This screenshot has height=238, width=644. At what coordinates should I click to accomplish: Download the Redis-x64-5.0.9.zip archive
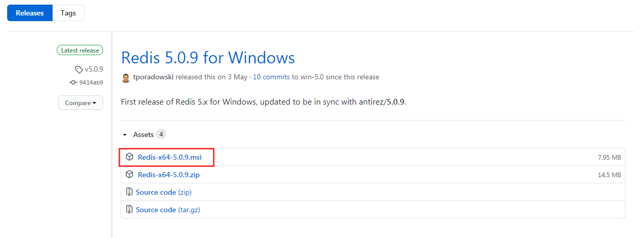pyautogui.click(x=169, y=175)
